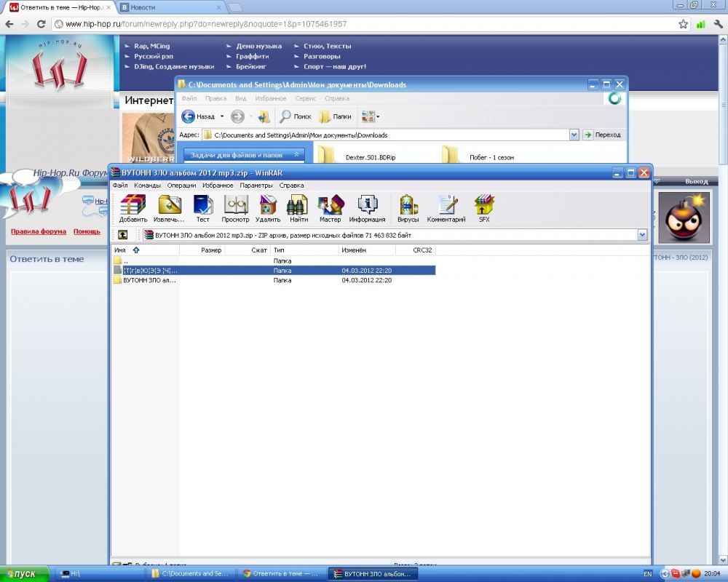Click the SFX archive icon
This screenshot has width=728, height=582.
[x=484, y=208]
